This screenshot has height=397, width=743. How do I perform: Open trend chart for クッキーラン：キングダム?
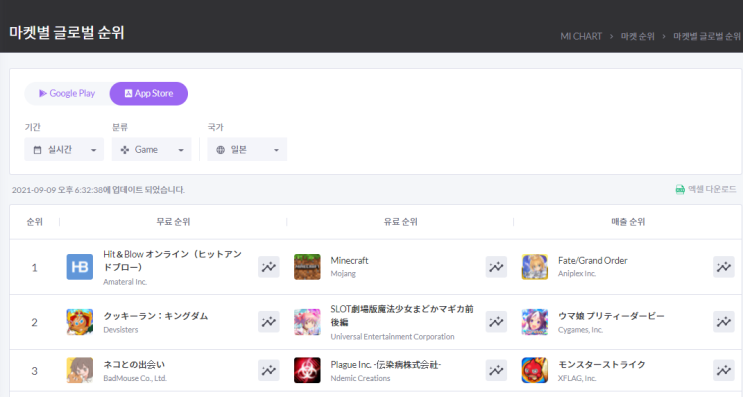click(x=269, y=322)
